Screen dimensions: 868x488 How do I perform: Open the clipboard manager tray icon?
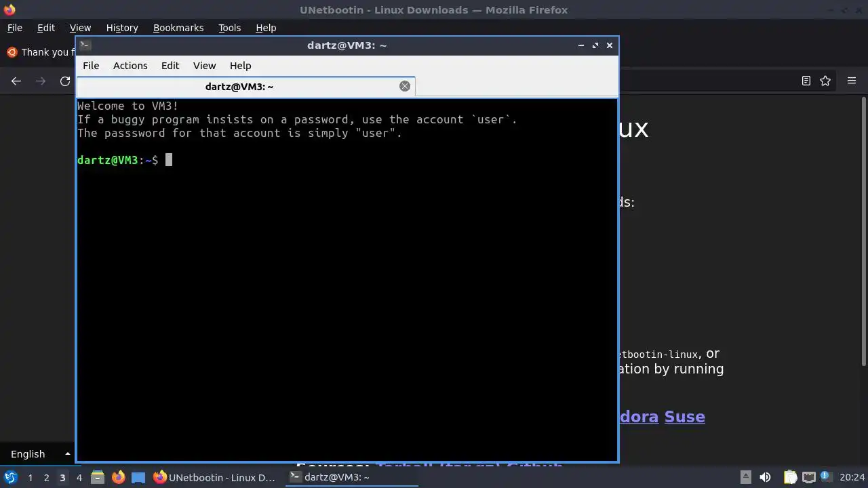point(790,477)
